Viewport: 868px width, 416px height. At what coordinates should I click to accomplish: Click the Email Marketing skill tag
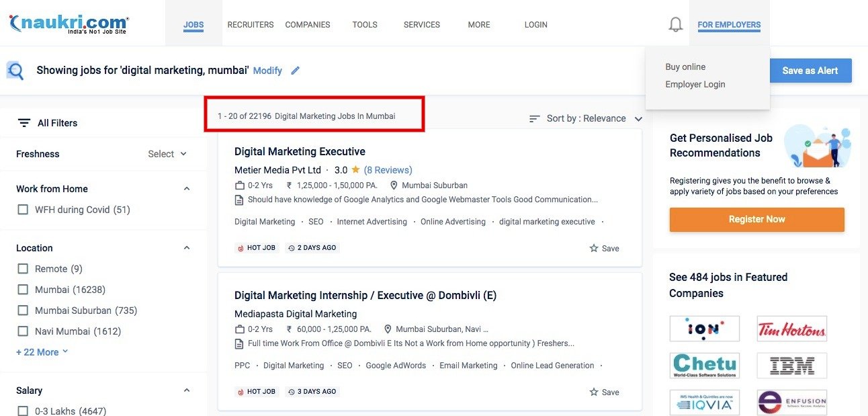[468, 366]
